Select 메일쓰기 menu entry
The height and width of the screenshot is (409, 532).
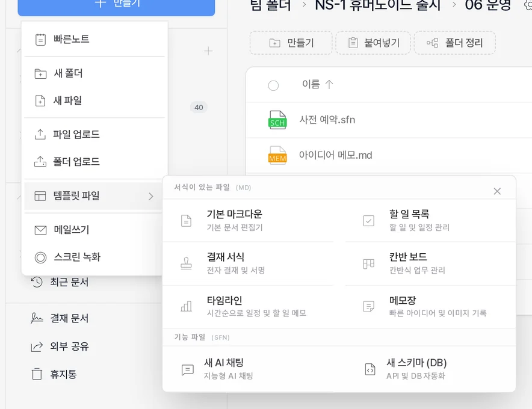[x=93, y=230]
